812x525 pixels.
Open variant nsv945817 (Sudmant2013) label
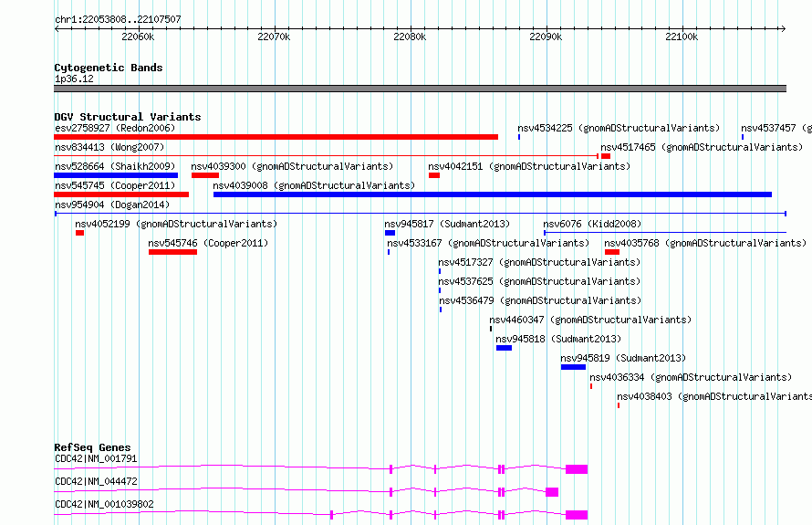pos(447,224)
